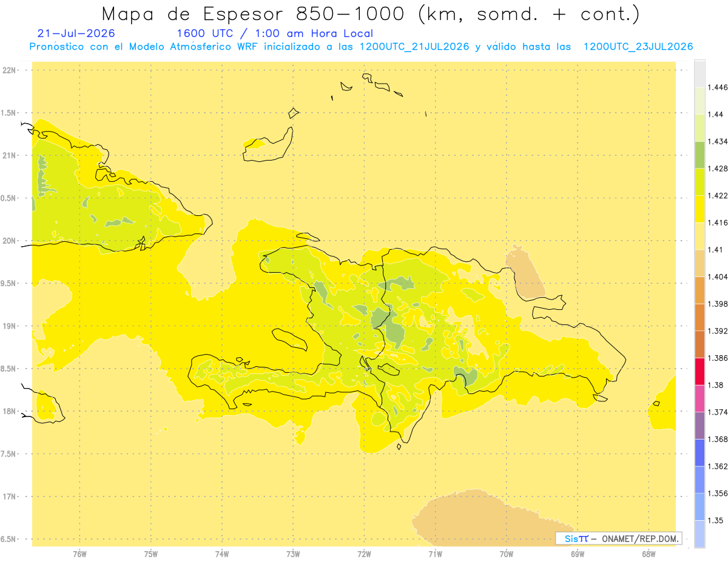Click the '70W' longitude label
This screenshot has width=728, height=562.
(x=507, y=554)
